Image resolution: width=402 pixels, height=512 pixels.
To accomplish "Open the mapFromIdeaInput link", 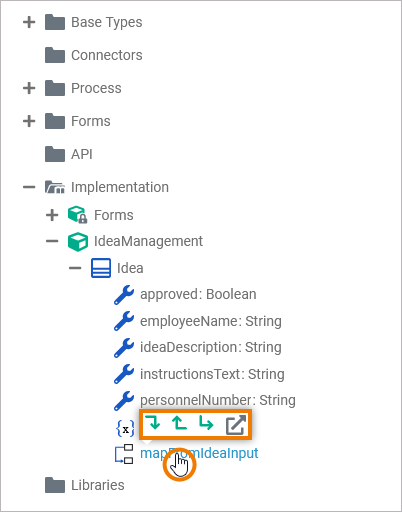I will [x=199, y=453].
